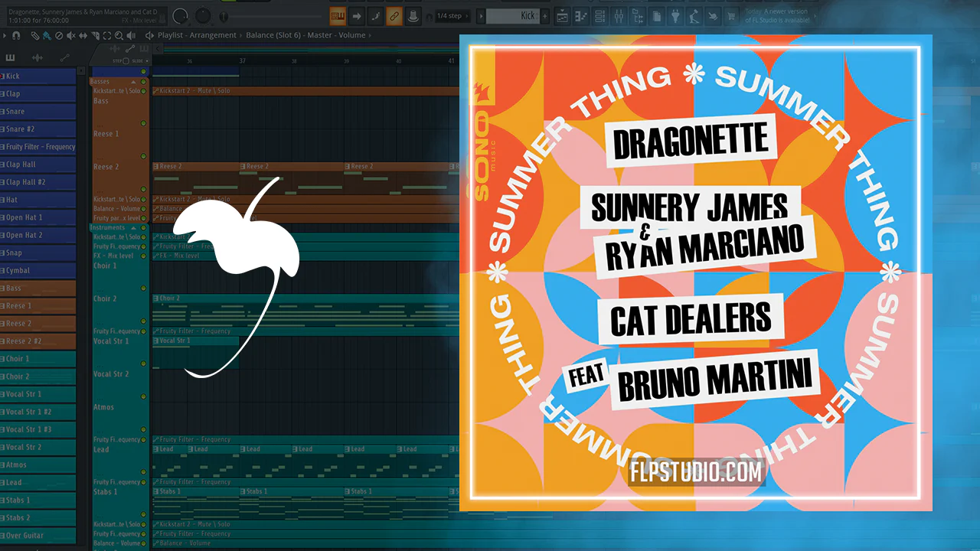Image resolution: width=980 pixels, height=551 pixels.
Task: Choose the select tool dashed-square icon
Action: click(107, 35)
